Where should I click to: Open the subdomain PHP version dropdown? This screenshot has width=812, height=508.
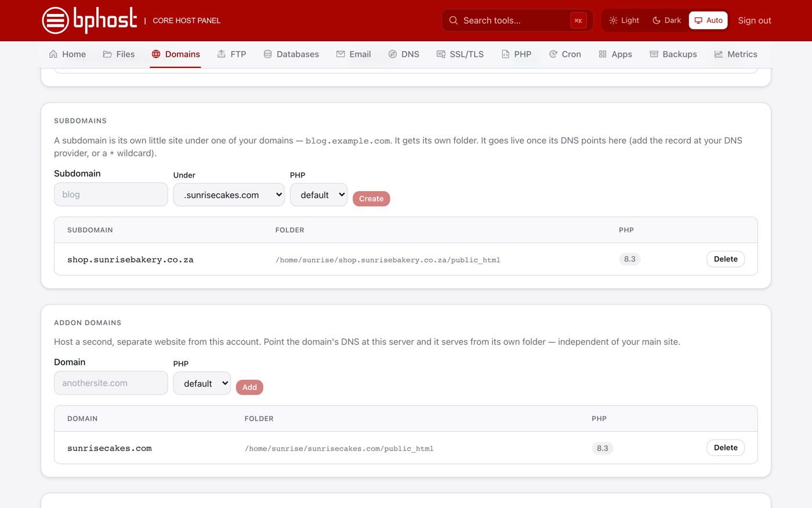pos(318,194)
